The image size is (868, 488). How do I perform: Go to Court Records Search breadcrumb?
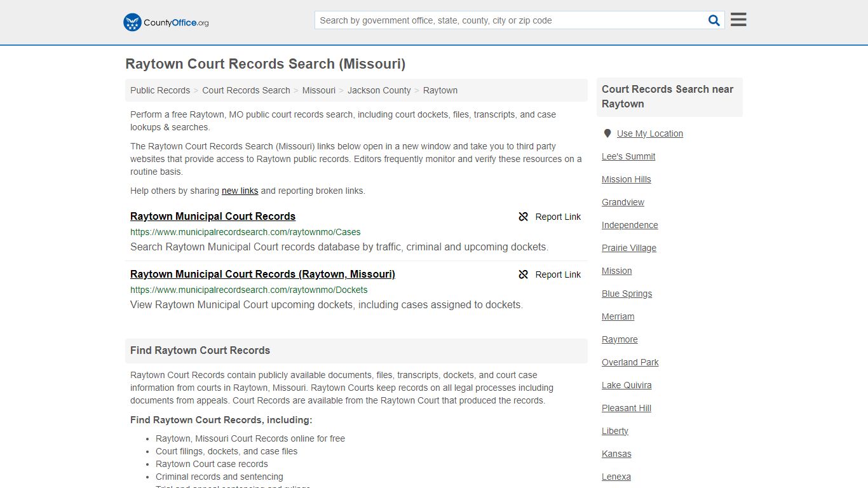click(246, 90)
